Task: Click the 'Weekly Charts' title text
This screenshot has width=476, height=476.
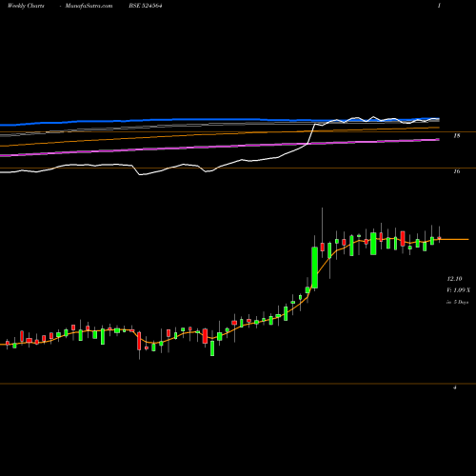Action: point(26,6)
